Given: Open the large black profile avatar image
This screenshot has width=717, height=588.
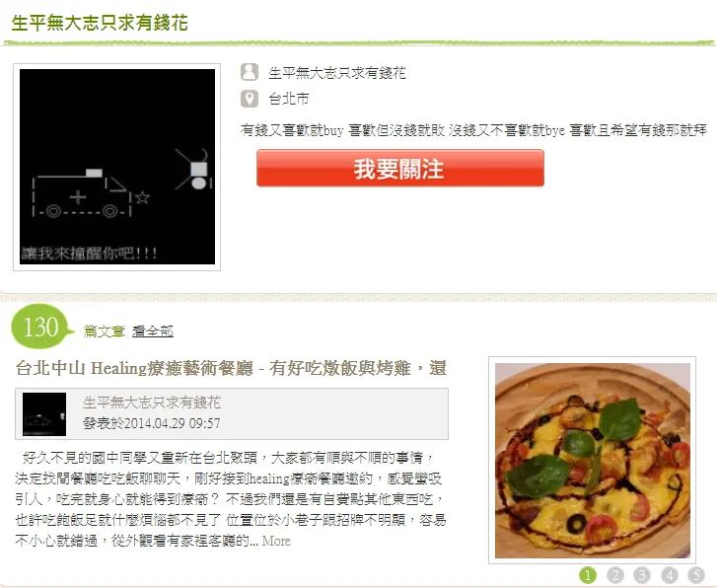Looking at the screenshot, I should [117, 167].
